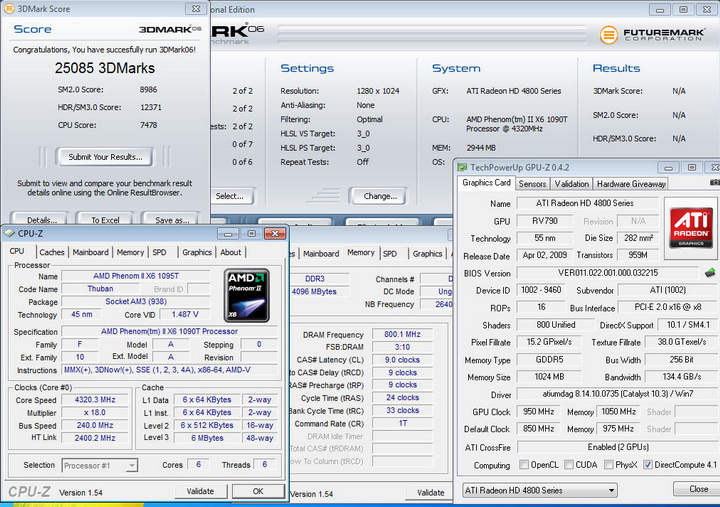This screenshot has width=720, height=507.
Task: Click the Details button in 3DMark Score
Action: click(x=41, y=219)
